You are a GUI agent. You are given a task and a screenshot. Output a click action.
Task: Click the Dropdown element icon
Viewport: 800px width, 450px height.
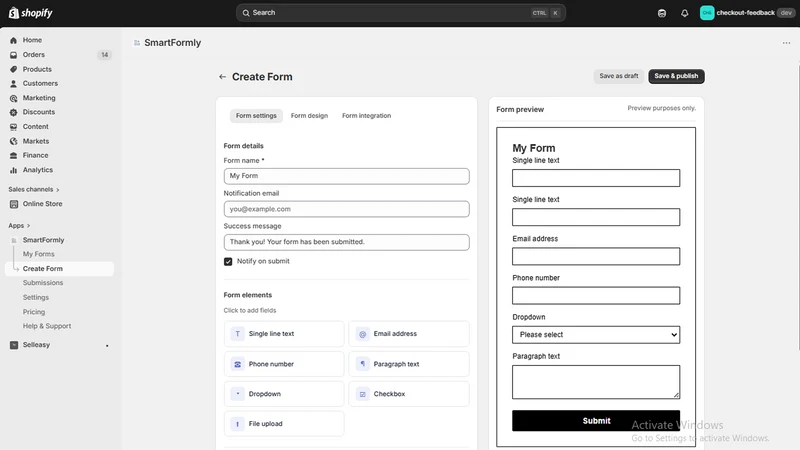[237, 394]
